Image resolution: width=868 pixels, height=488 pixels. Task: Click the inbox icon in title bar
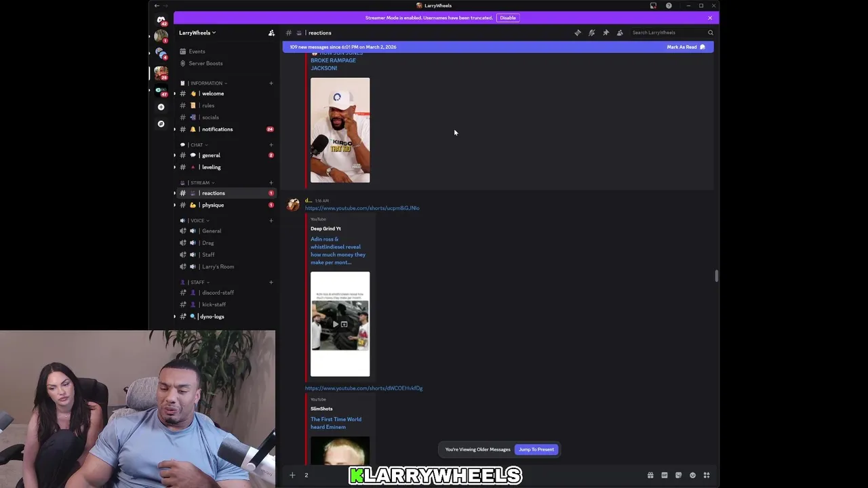[653, 5]
